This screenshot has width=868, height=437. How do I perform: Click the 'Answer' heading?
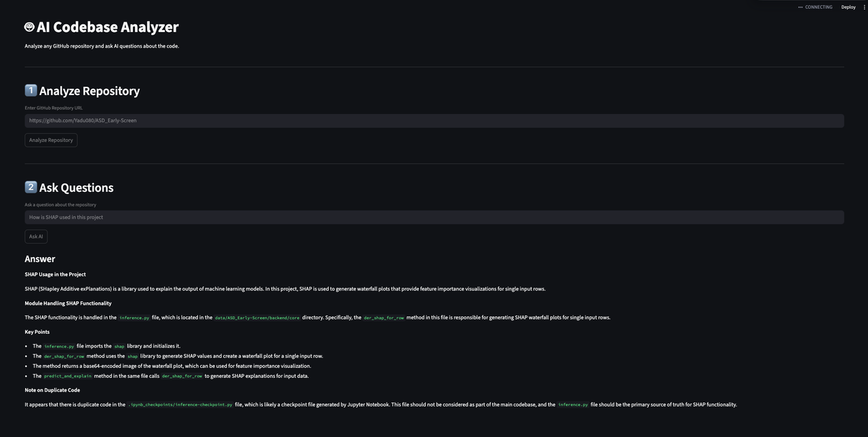tap(40, 259)
